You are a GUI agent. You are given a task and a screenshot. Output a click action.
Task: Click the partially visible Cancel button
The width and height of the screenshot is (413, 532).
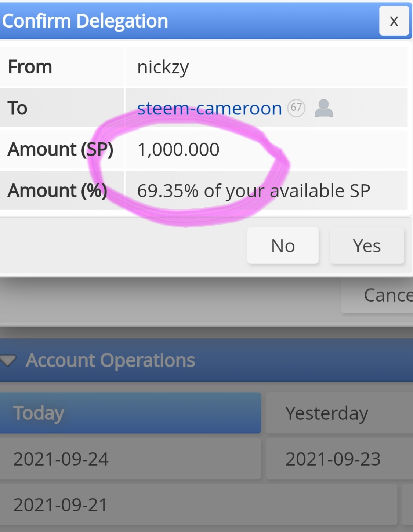tap(382, 295)
